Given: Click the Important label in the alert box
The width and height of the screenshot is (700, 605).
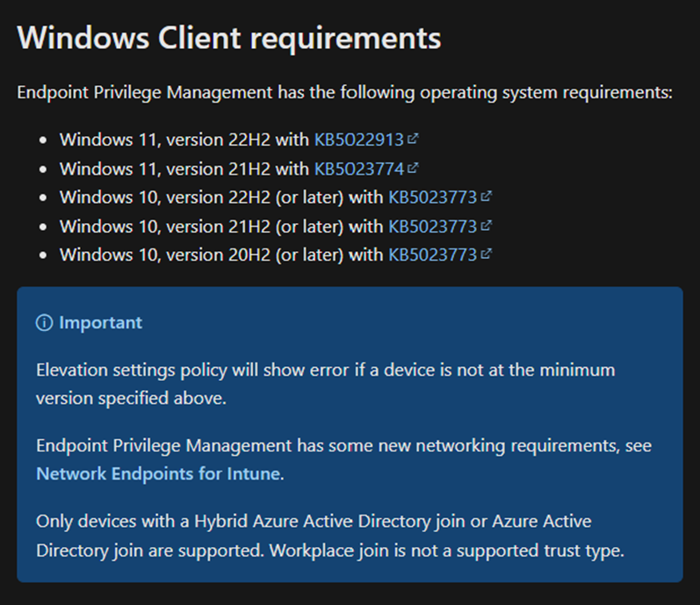Looking at the screenshot, I should (100, 323).
